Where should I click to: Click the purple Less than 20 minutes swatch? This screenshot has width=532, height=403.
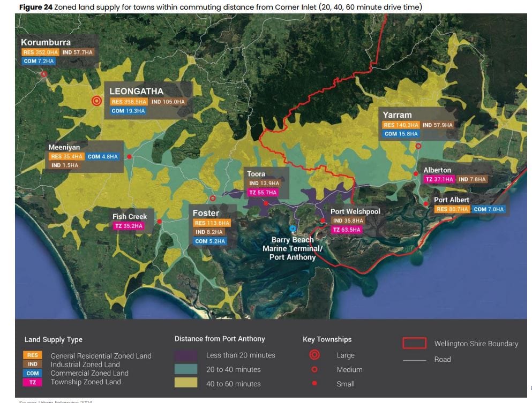(186, 355)
